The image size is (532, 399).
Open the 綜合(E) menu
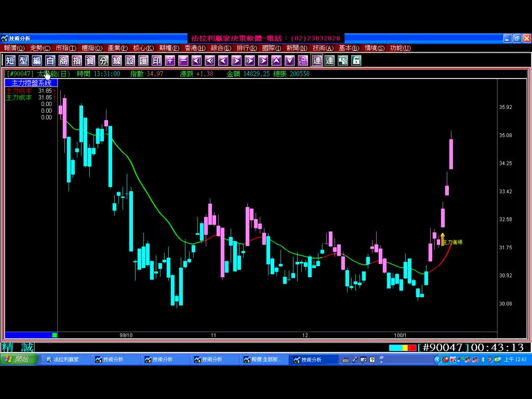click(x=220, y=48)
